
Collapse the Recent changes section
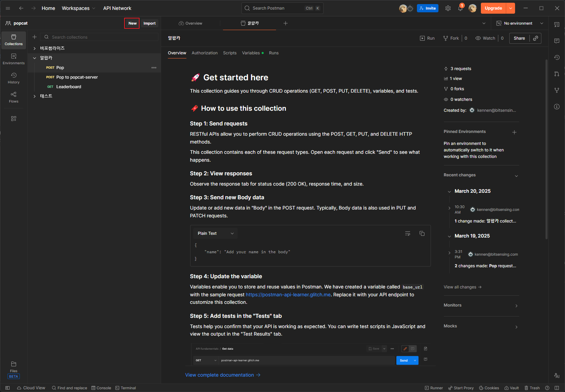[x=516, y=176]
